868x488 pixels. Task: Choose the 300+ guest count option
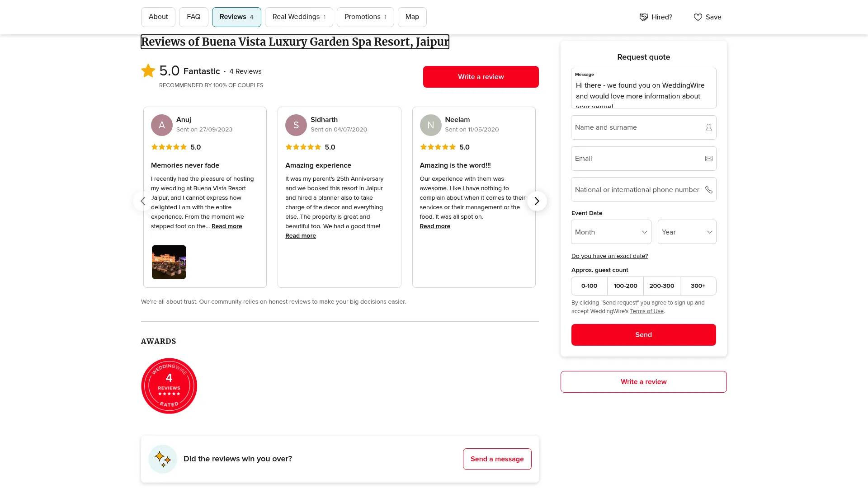coord(698,286)
